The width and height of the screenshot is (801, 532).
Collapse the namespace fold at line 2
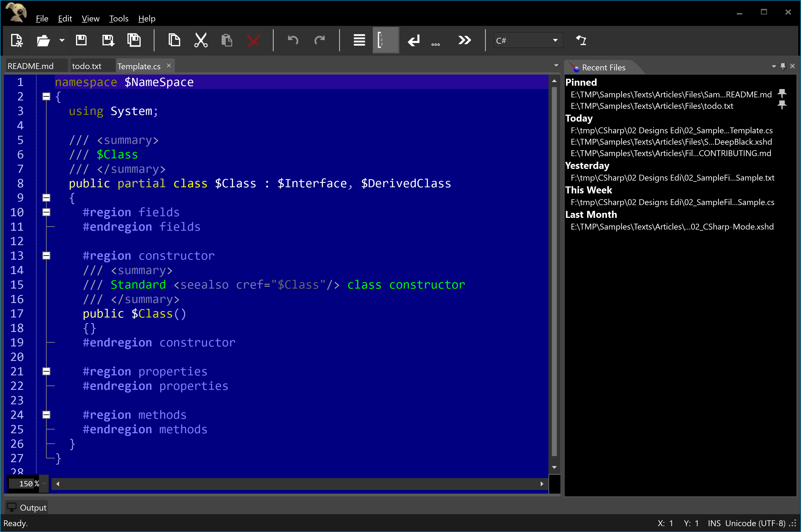(x=46, y=97)
